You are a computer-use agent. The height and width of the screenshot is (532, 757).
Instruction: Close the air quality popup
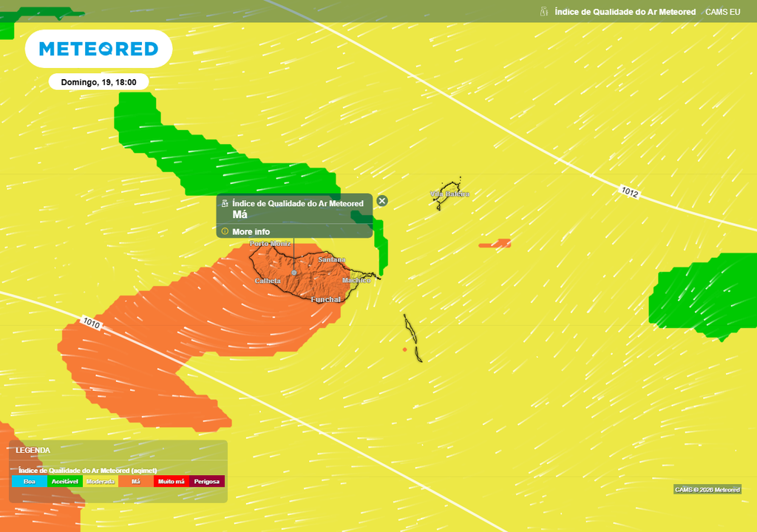point(382,201)
